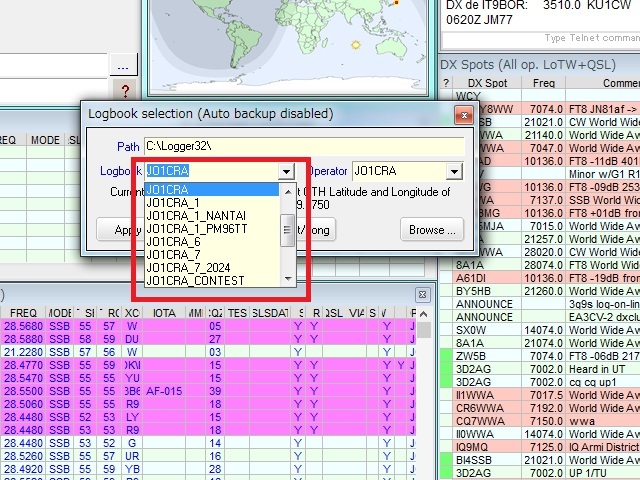Image resolution: width=640 pixels, height=480 pixels.
Task: Click the FREQ column header in logbook
Action: click(23, 312)
